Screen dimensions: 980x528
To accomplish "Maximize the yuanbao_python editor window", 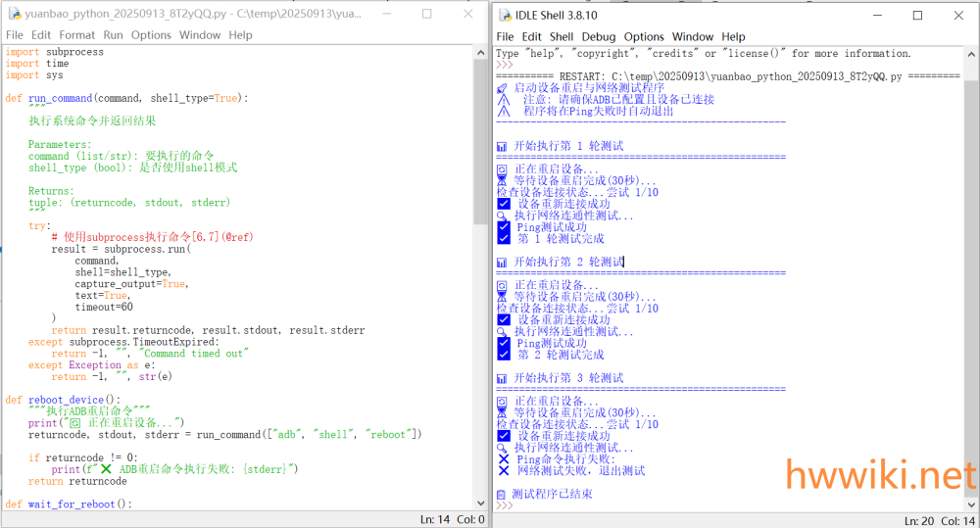I will 427,15.
